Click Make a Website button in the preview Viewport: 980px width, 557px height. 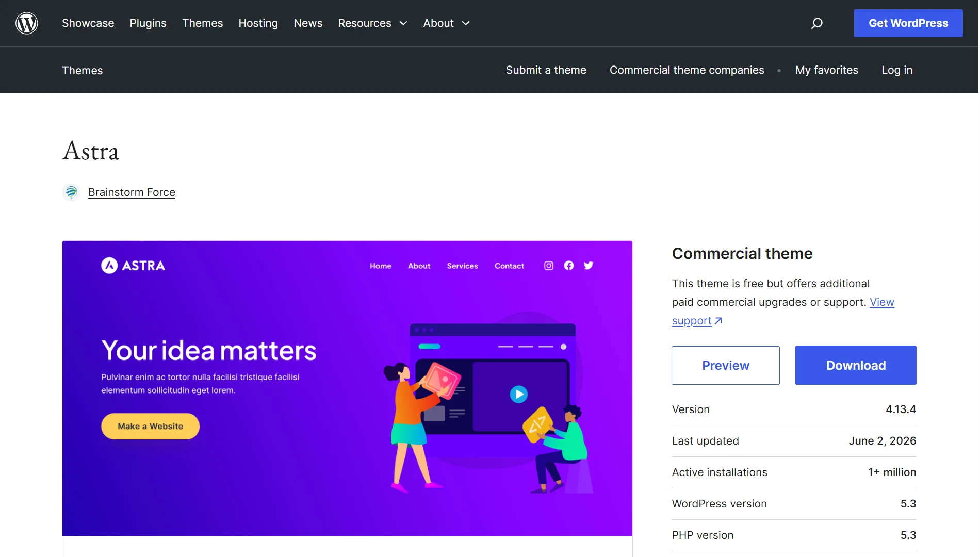point(150,427)
